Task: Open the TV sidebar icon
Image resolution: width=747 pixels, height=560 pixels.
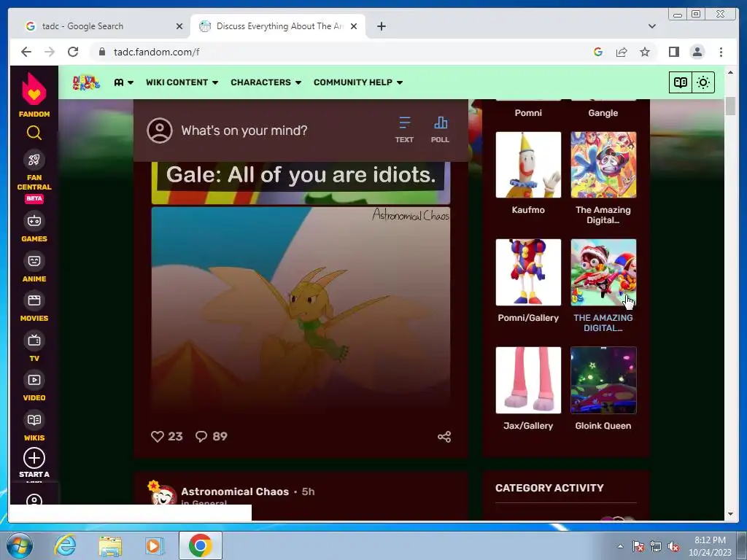Action: [34, 341]
